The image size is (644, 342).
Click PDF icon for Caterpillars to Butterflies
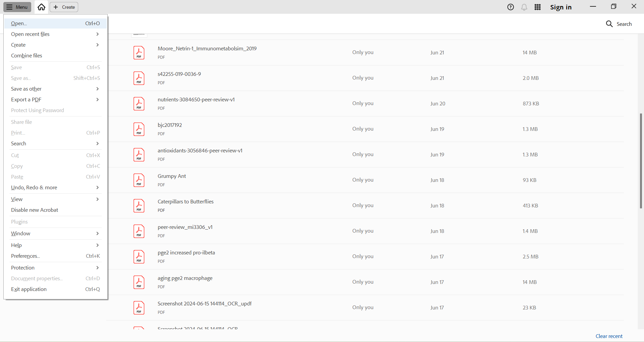pyautogui.click(x=139, y=206)
